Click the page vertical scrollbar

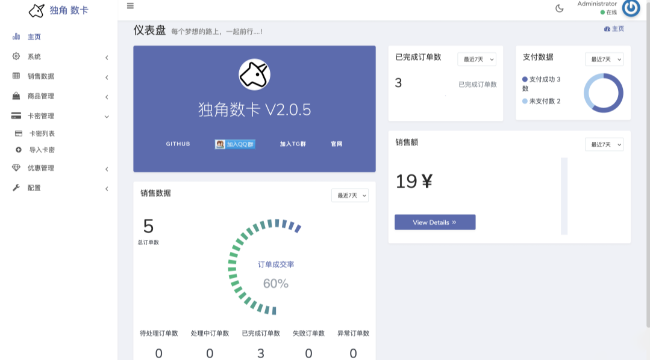pos(648,166)
